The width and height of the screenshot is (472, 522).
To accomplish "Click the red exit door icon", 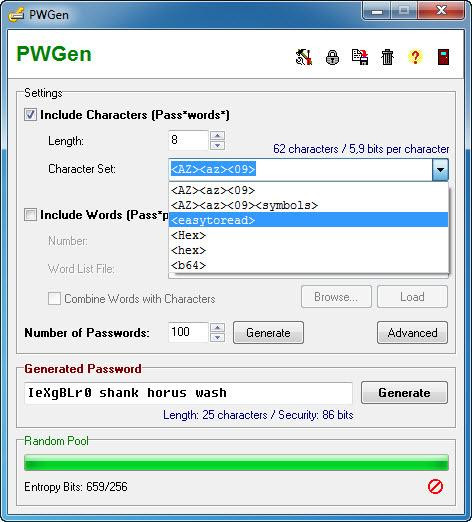I will click(x=443, y=57).
